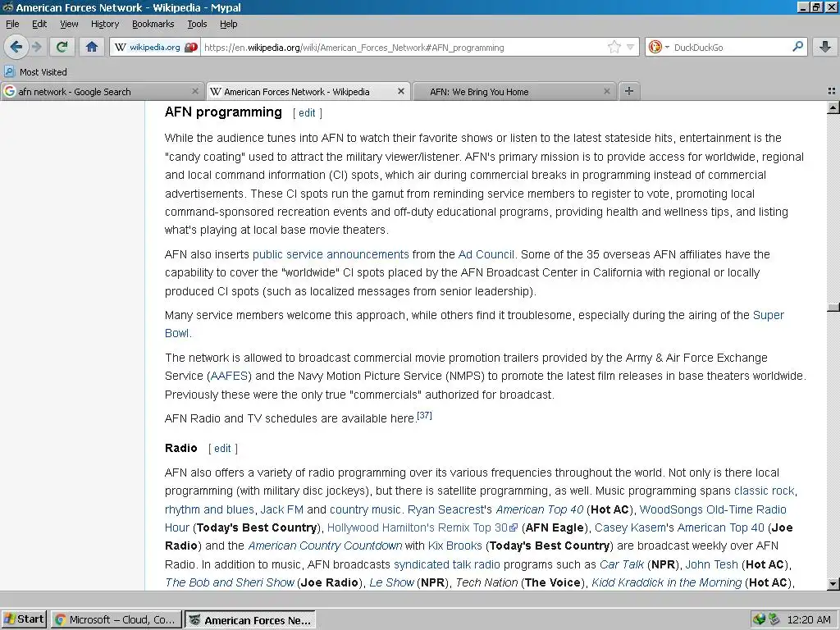840x630 pixels.
Task: Open the John Tesh link
Action: [x=711, y=564]
